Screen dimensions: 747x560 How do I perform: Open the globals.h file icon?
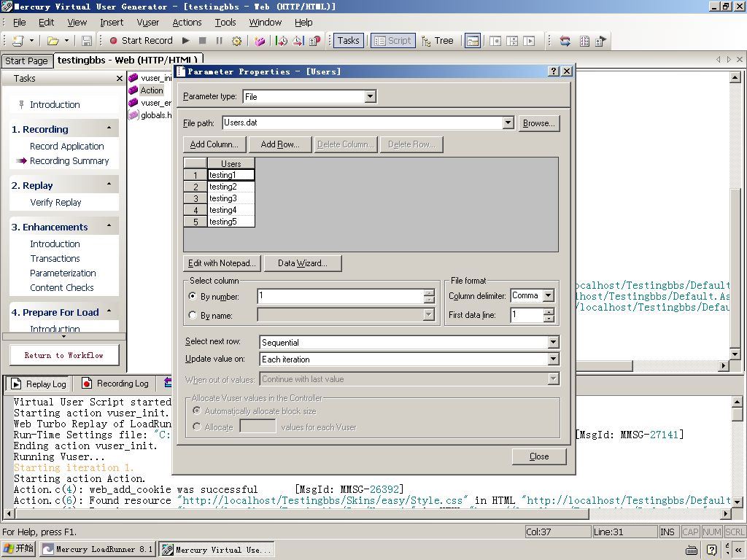pos(133,114)
